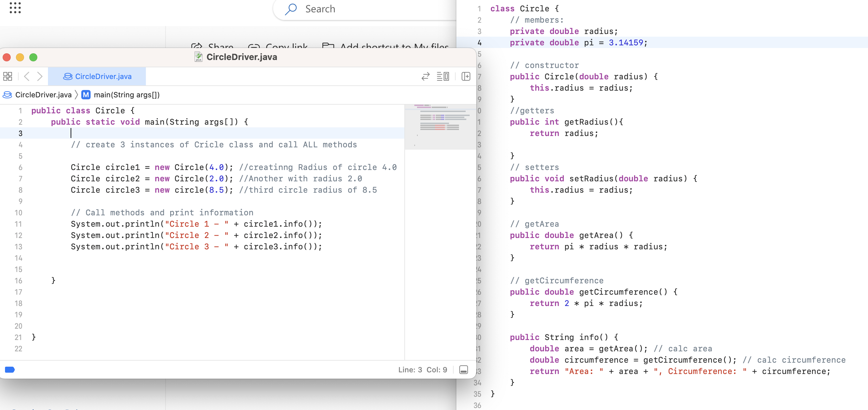Click the println line with circle2.info()

pos(197,235)
